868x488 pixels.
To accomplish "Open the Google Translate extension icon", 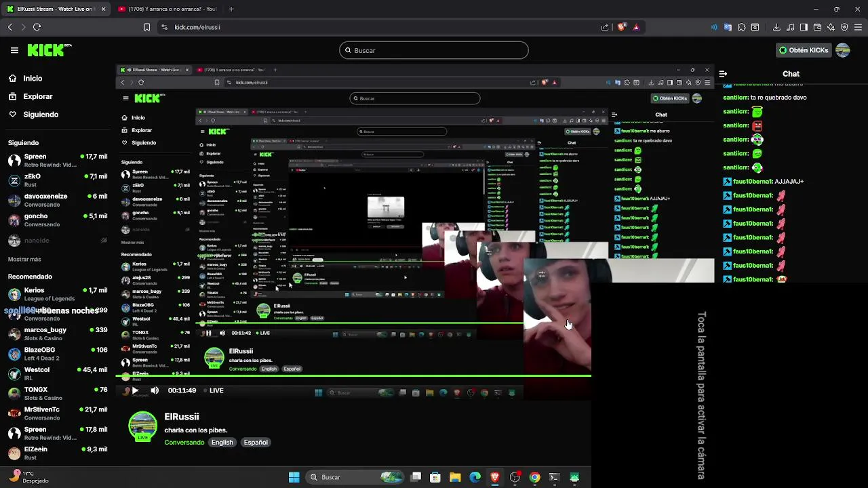I will [x=728, y=27].
